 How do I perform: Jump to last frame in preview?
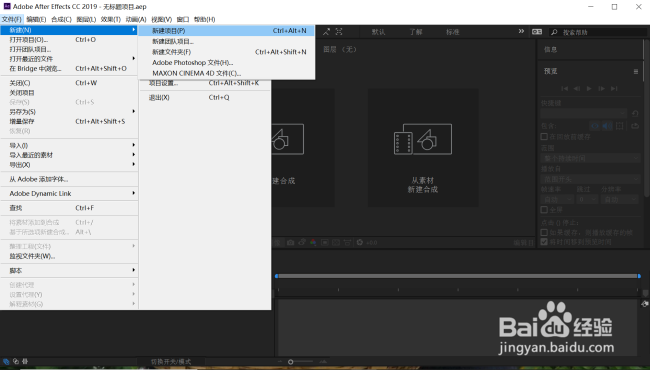click(x=614, y=89)
